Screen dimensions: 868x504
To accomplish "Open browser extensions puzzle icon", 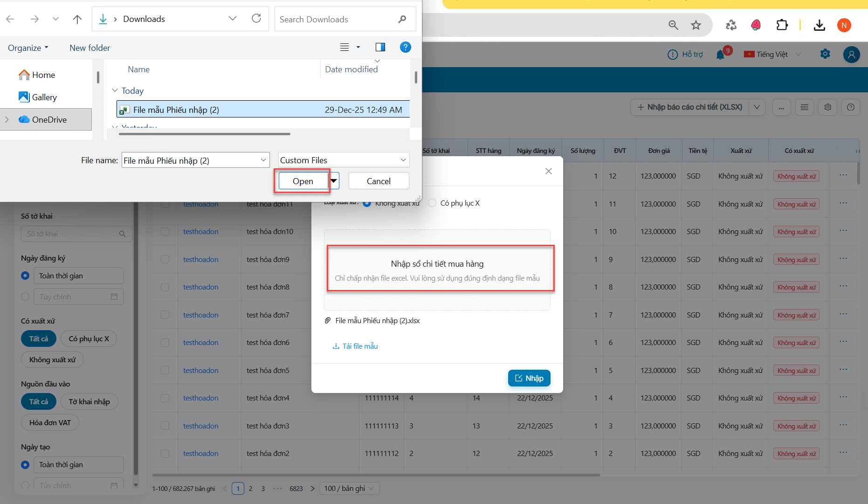I will pos(782,25).
